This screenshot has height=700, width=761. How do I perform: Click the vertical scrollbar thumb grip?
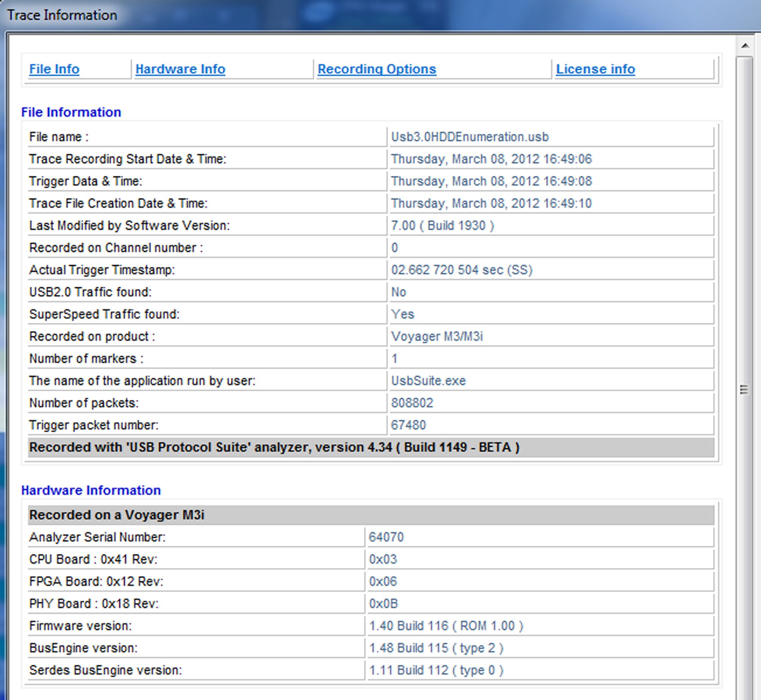click(x=744, y=389)
